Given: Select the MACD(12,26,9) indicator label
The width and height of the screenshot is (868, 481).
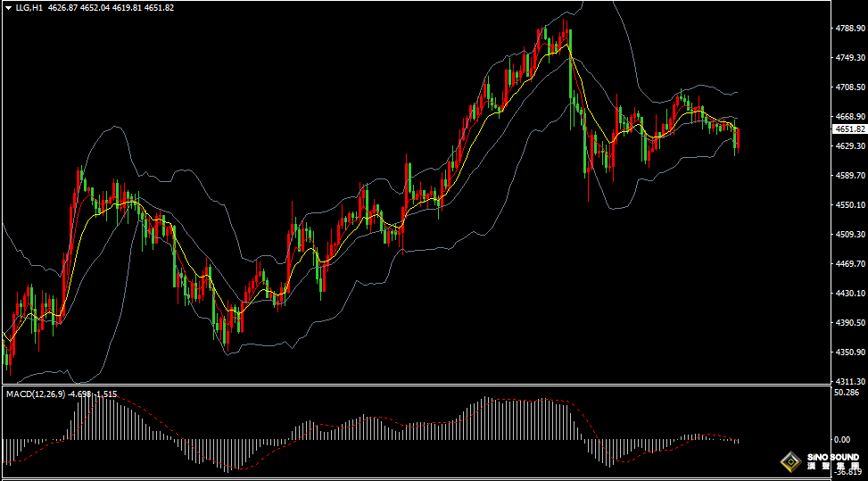Looking at the screenshot, I should coord(35,394).
